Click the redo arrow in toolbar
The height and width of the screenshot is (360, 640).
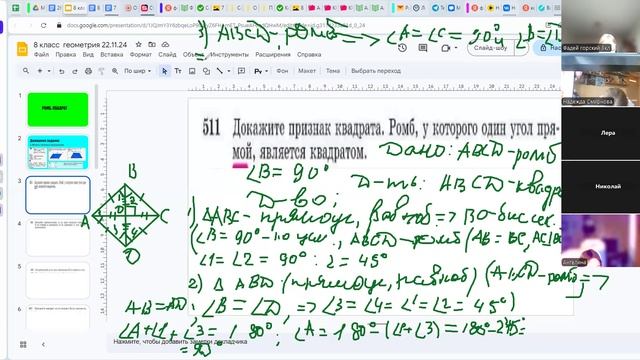[75, 71]
